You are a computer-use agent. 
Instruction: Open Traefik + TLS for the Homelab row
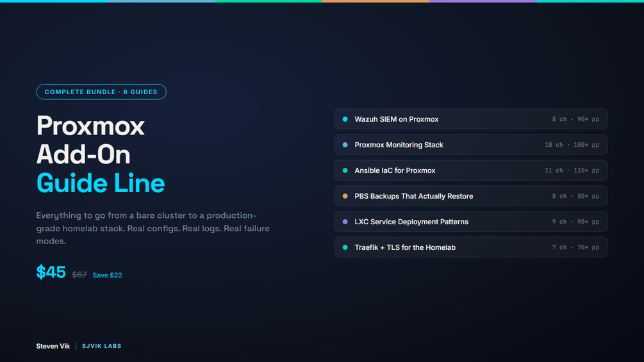pos(471,247)
